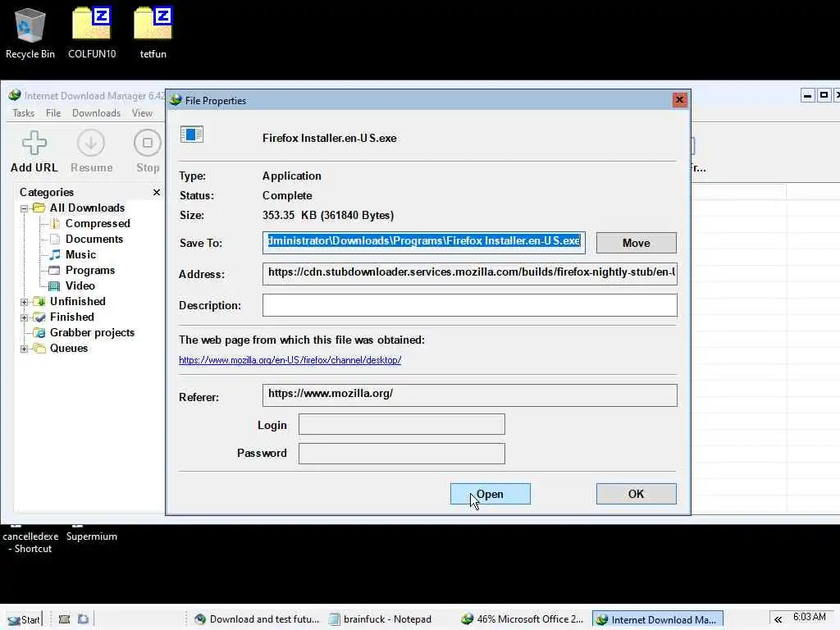Open the Tasks menu
The height and width of the screenshot is (630, 840).
click(23, 113)
